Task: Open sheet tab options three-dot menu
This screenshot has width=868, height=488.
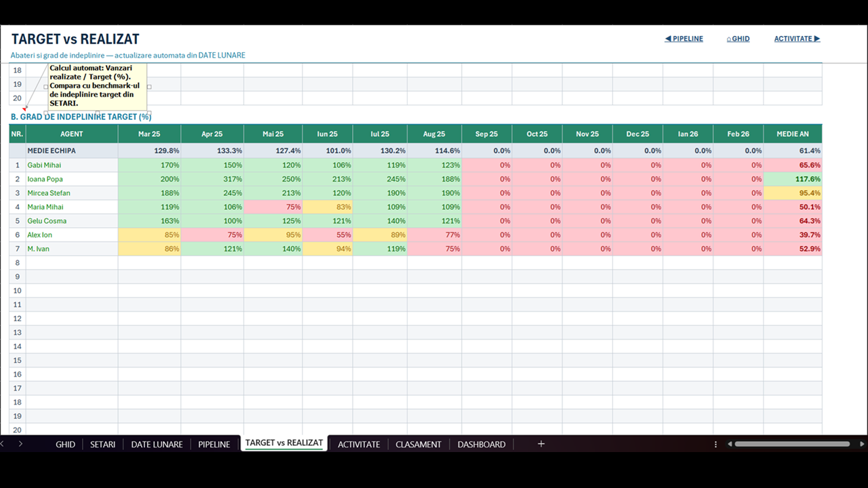Action: coord(715,444)
